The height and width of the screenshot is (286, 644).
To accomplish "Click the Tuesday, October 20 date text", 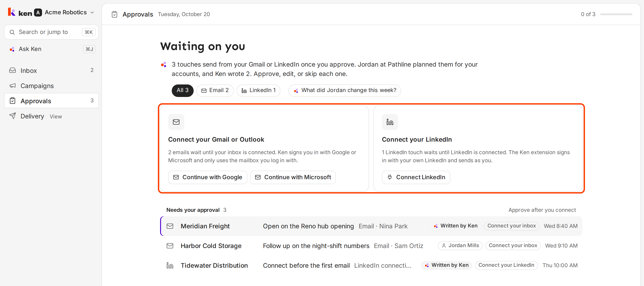I will tap(184, 15).
